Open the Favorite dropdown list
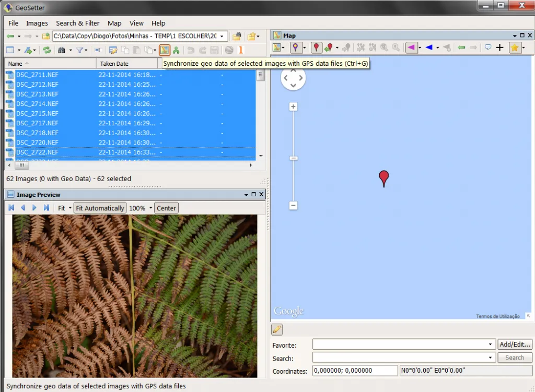 [x=490, y=345]
